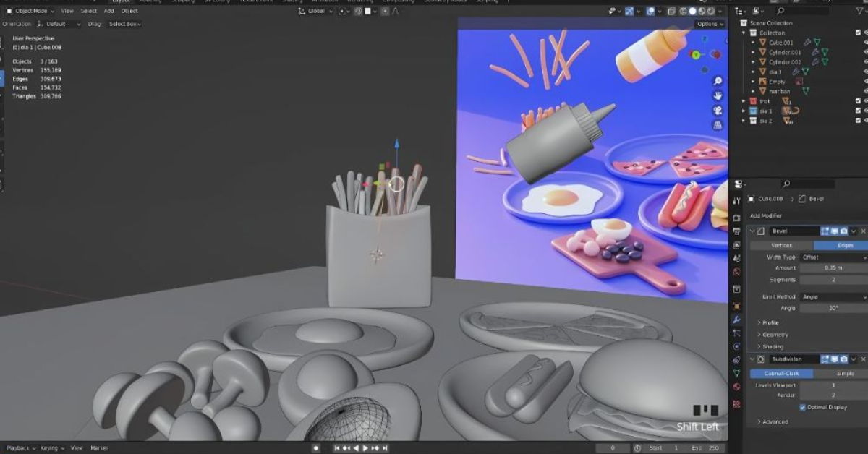Click the filter funnel icon in the Outliner
Image resolution: width=868 pixels, height=454 pixels.
coord(859,11)
